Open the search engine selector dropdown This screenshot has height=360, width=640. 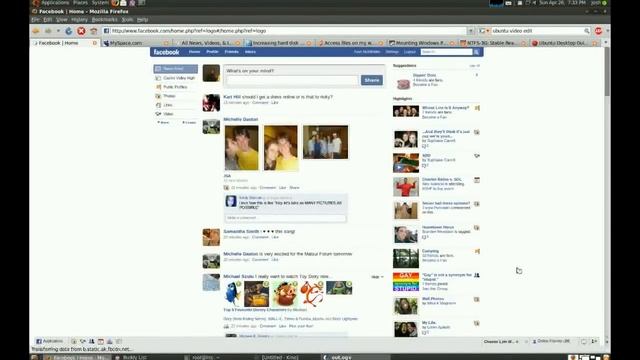[484, 31]
